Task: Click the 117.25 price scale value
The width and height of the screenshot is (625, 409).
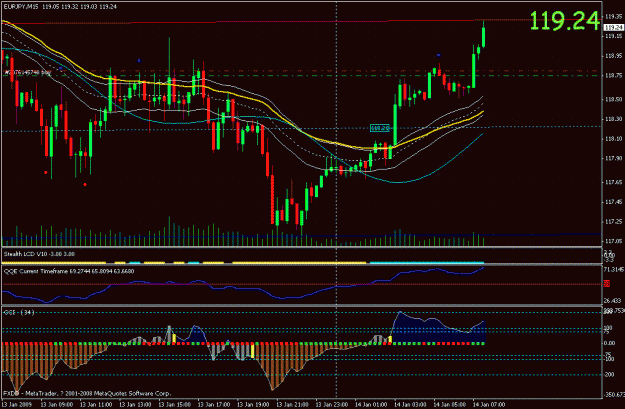Action: (614, 222)
